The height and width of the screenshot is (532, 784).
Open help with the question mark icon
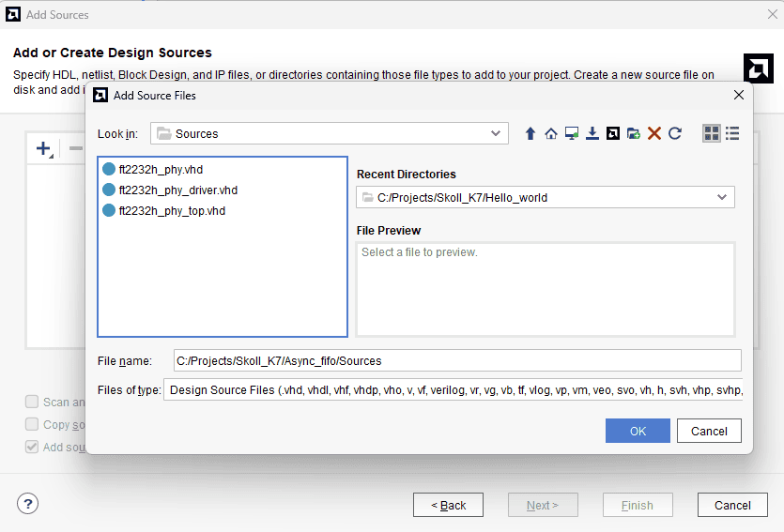pyautogui.click(x=28, y=505)
